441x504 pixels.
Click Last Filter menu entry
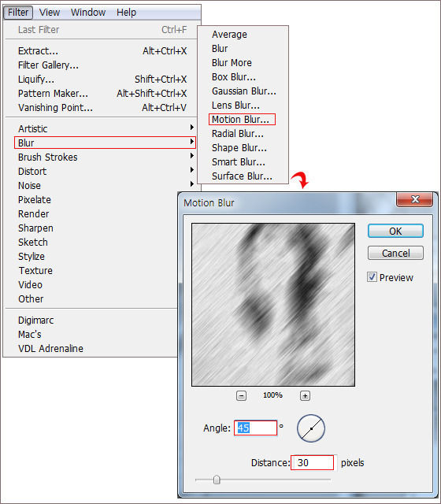coord(101,30)
